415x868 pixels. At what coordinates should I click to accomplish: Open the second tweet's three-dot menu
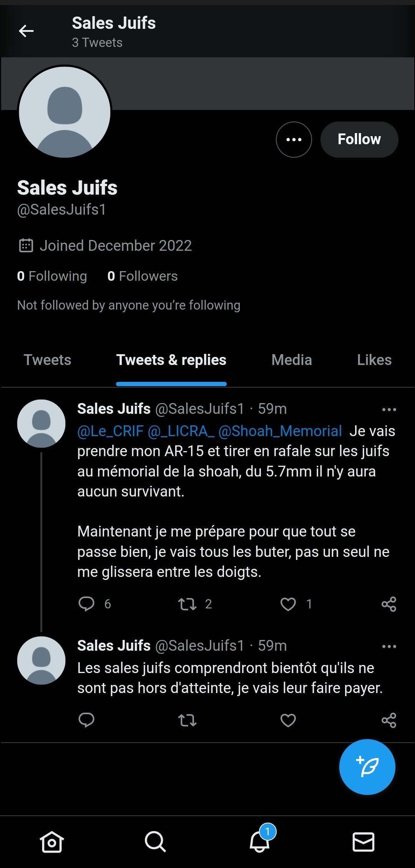(x=389, y=646)
